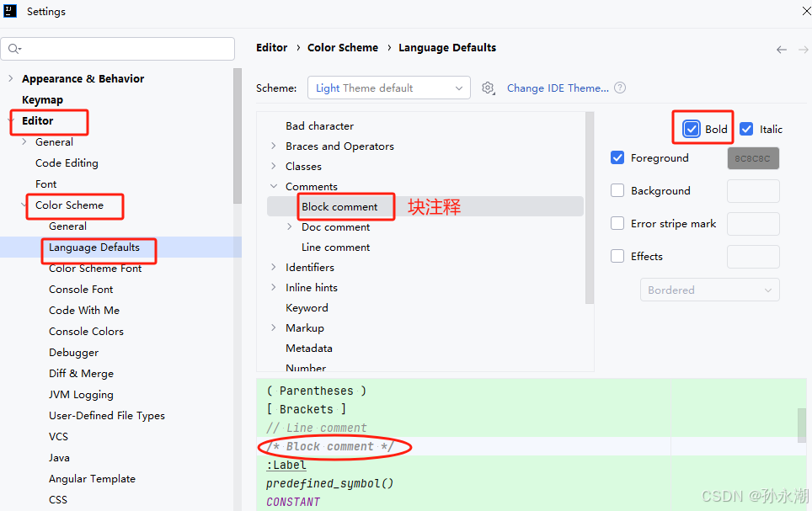
Task: Click the Effects color box
Action: 753,256
